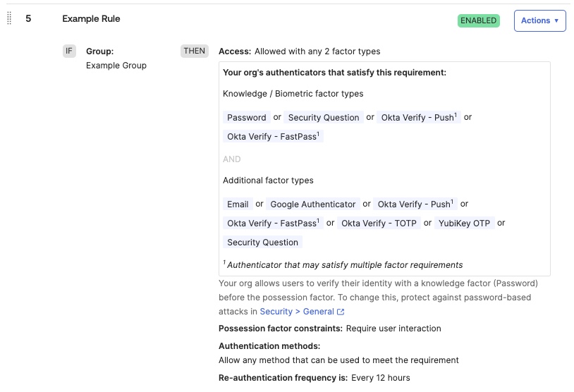
Task: Select the YubiKey OTP chip
Action: click(464, 223)
